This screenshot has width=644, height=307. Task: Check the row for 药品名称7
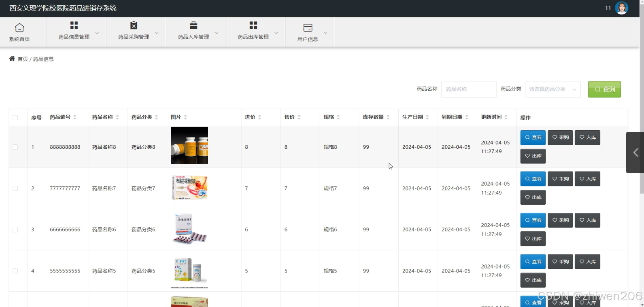click(15, 188)
